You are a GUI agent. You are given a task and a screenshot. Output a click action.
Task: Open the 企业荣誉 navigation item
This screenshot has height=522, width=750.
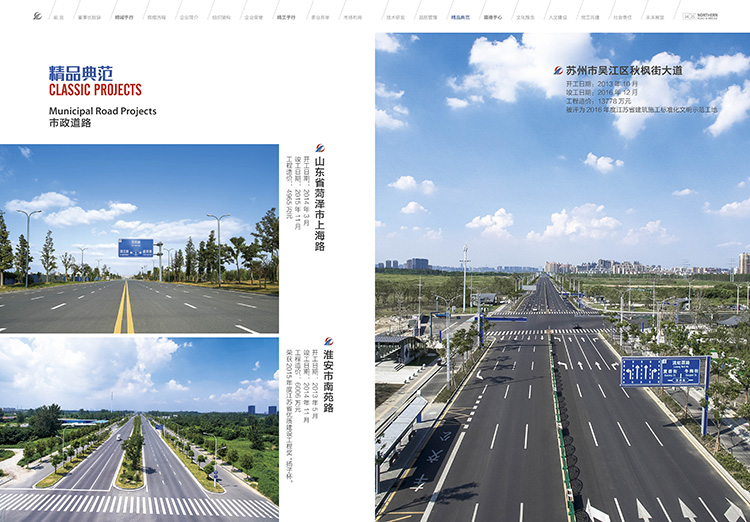[254, 18]
